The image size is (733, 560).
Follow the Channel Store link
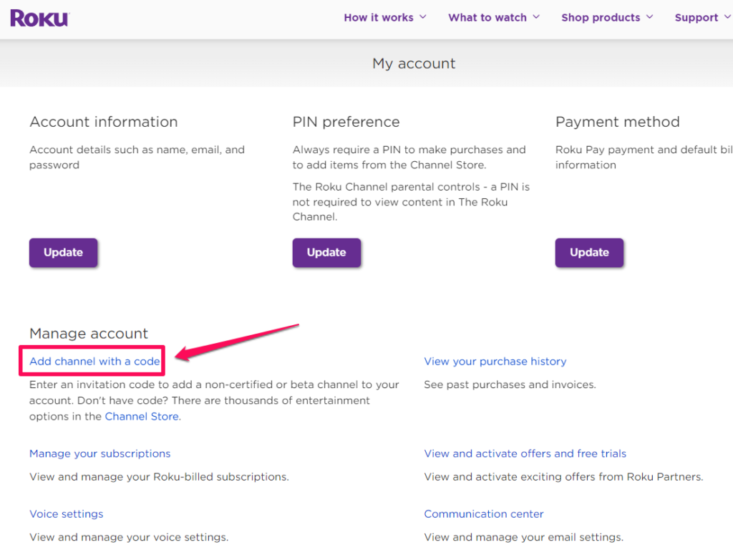(x=142, y=416)
